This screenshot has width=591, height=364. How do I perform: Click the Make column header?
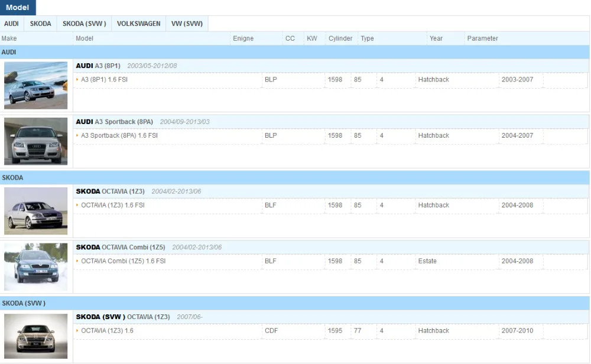[9, 38]
